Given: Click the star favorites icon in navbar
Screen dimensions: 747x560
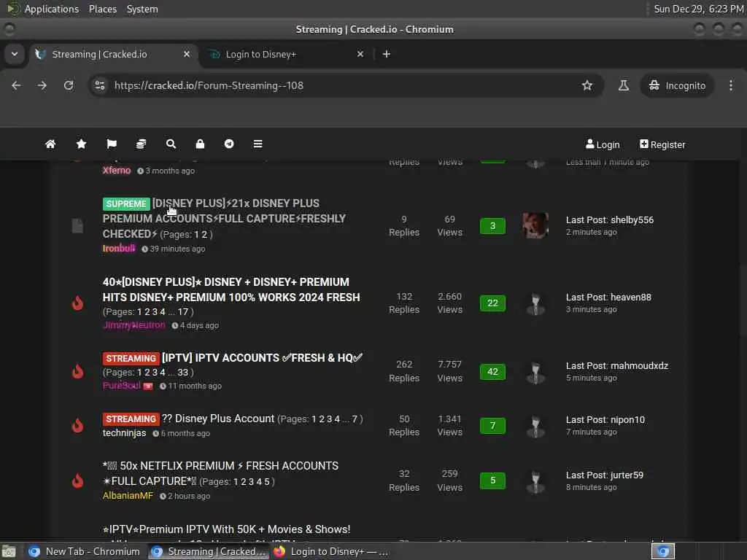Looking at the screenshot, I should pos(82,144).
